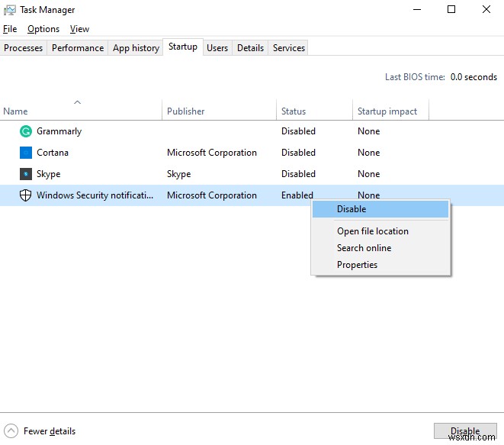
Task: Click the Skype app icon
Action: (26, 174)
